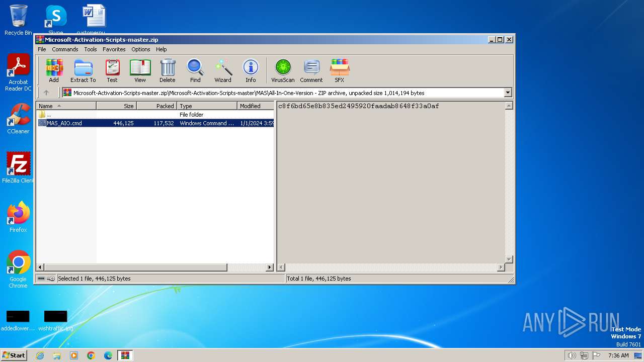The height and width of the screenshot is (362, 644).
Task: Launch the Wizard wand icon
Action: [x=223, y=71]
